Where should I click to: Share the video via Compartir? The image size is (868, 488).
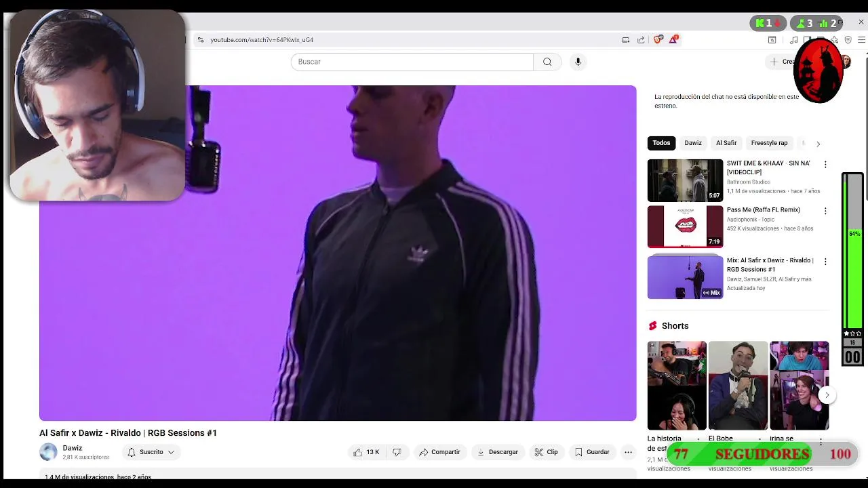[x=439, y=452]
